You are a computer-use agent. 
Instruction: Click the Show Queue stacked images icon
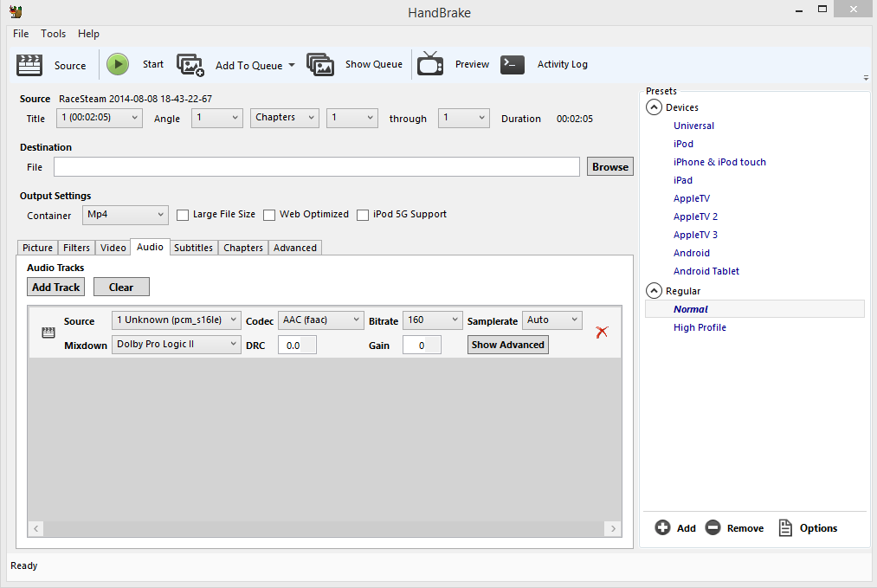pyautogui.click(x=320, y=65)
